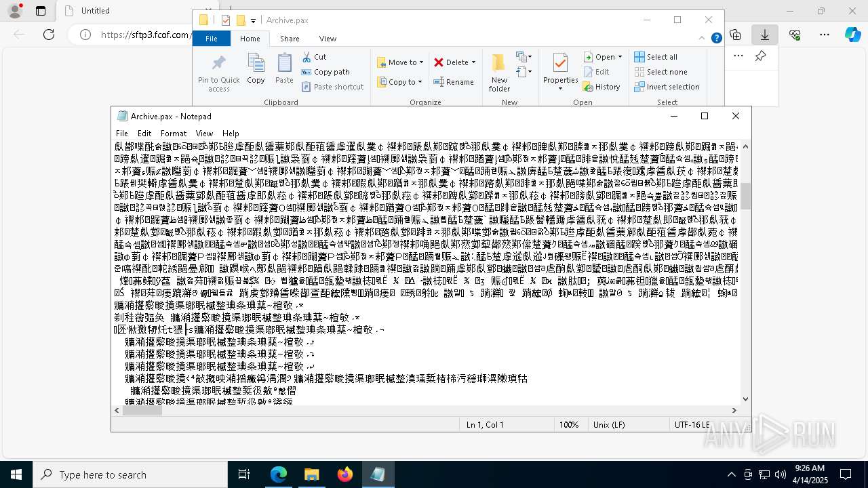Click the Notepad taskbar icon
Viewport: 868px width, 488px height.
(378, 474)
